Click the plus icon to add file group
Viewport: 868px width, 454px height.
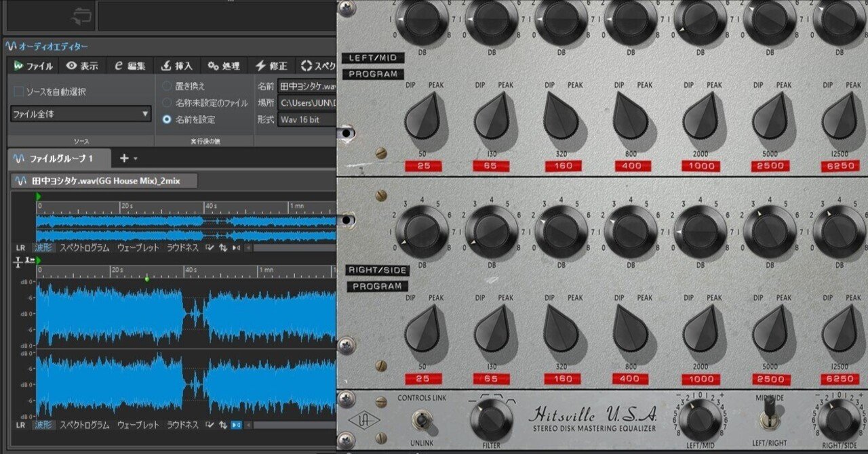124,159
